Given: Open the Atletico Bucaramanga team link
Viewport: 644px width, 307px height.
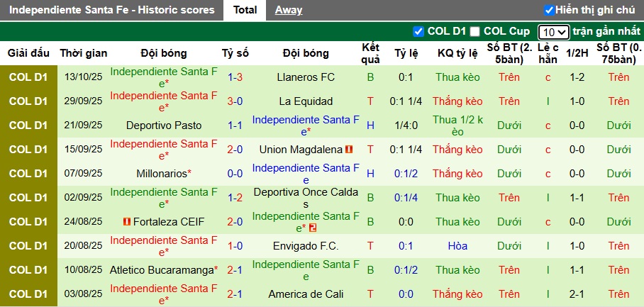Looking at the screenshot, I should point(162,270).
